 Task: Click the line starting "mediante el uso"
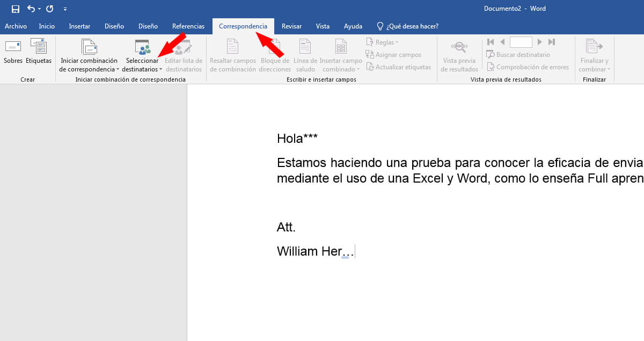click(460, 178)
